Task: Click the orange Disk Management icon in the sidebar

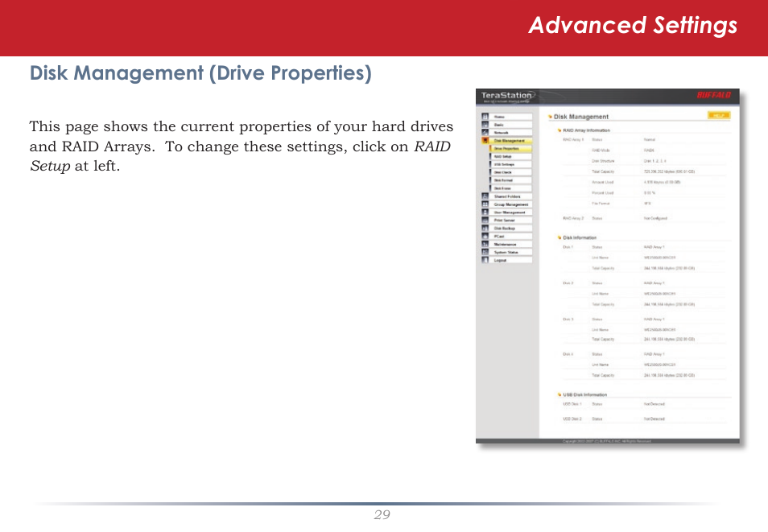Action: (485, 140)
